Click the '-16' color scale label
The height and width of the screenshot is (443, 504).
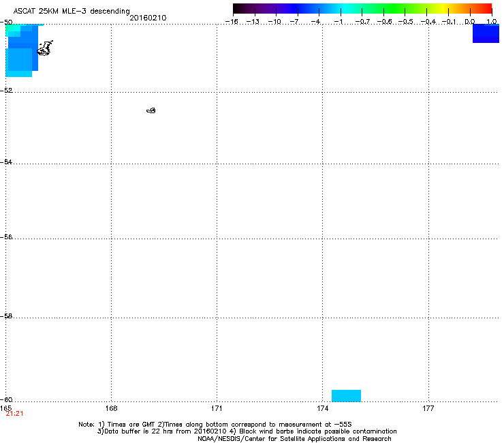(232, 22)
